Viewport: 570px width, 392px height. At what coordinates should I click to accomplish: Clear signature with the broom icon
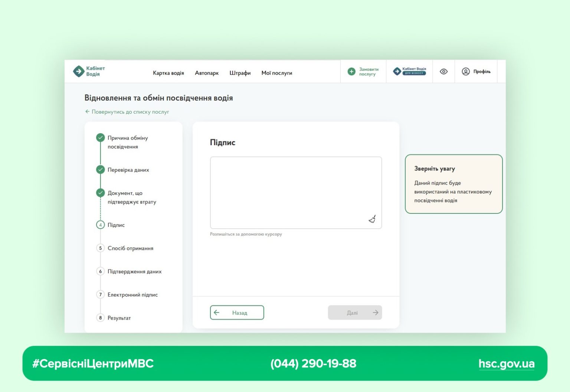[372, 219]
